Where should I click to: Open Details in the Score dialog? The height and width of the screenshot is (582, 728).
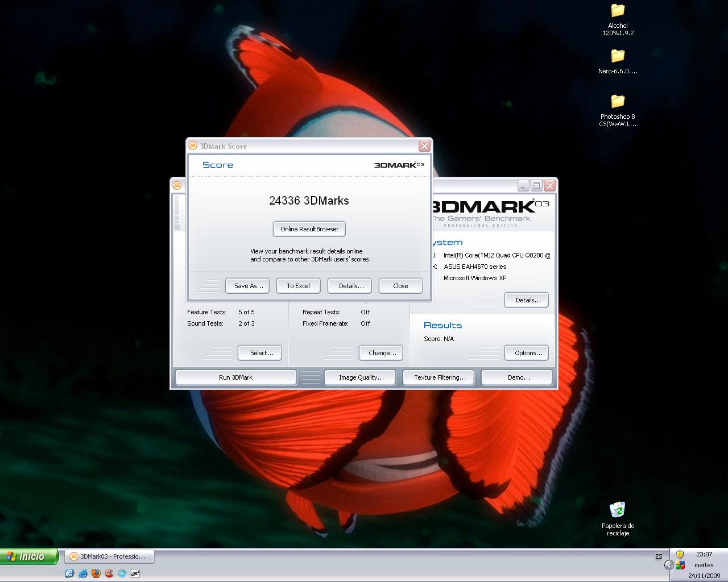350,286
